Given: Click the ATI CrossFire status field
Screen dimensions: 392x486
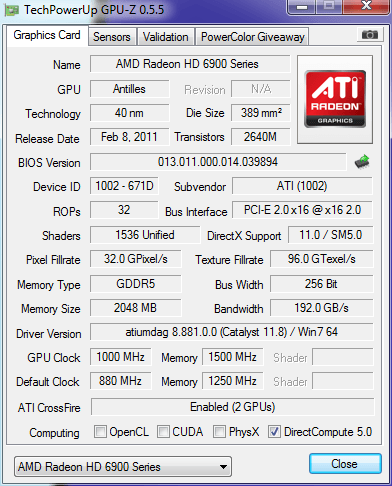Looking at the screenshot, I should coord(232,407).
